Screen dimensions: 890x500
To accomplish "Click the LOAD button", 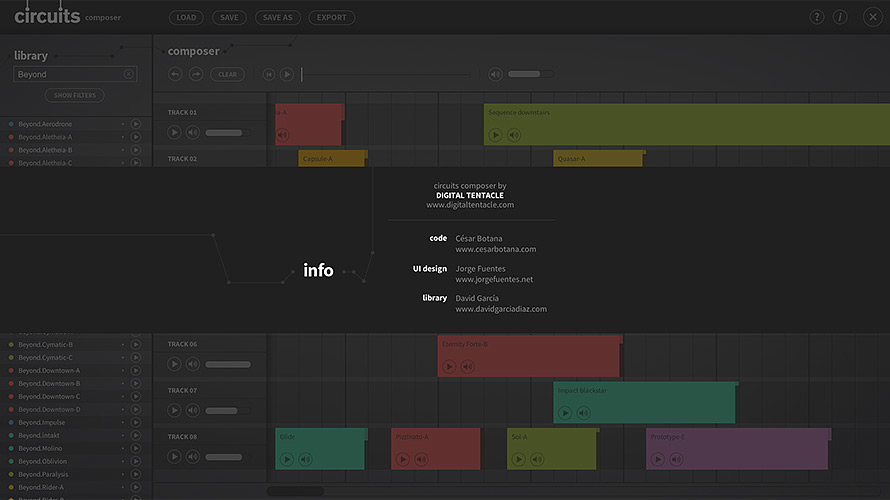I will [186, 18].
